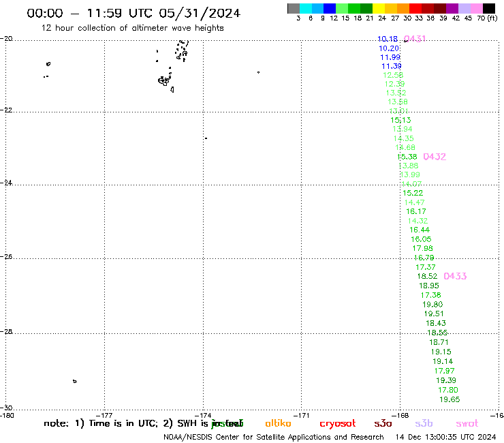Choose the 19.65 reading at track bottom
504x443 pixels.
click(450, 399)
